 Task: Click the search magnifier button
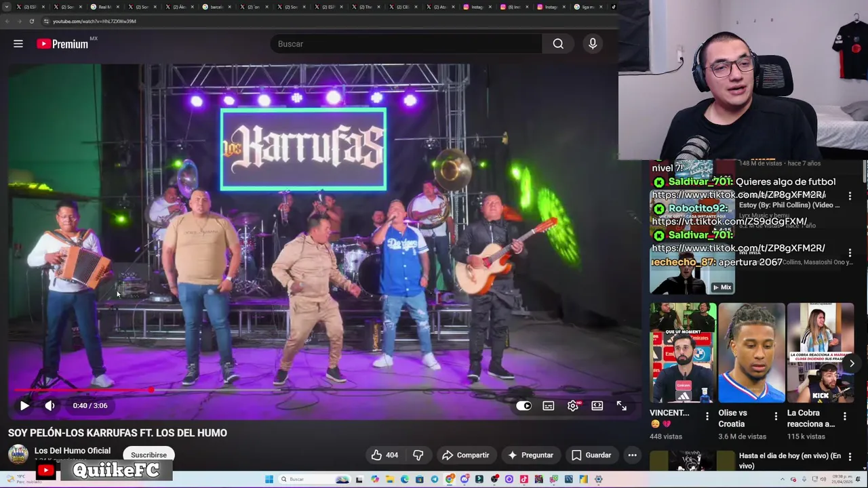coord(558,43)
